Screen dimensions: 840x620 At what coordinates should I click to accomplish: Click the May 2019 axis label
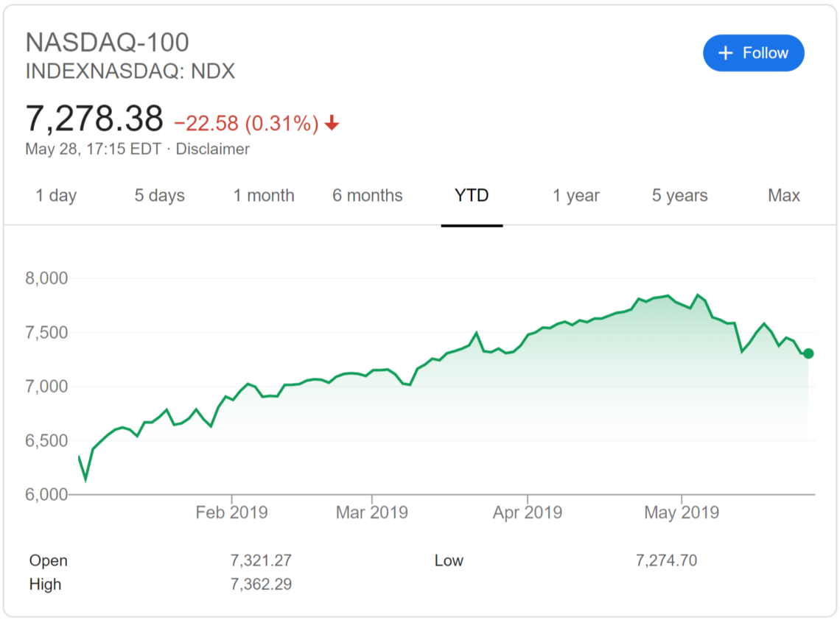click(x=682, y=512)
